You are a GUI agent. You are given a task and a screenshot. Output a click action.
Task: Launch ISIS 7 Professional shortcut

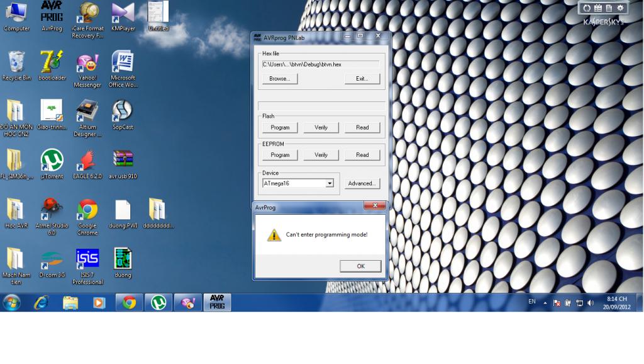[x=87, y=266]
